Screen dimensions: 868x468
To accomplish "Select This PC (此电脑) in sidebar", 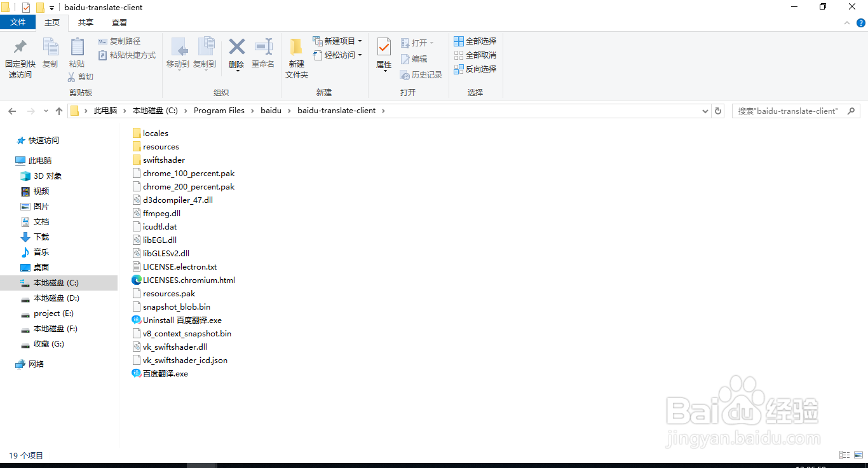I will pos(34,161).
